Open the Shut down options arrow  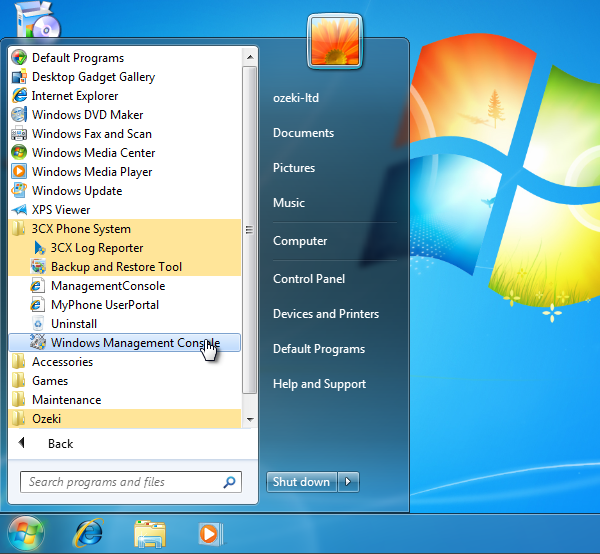pyautogui.click(x=348, y=482)
